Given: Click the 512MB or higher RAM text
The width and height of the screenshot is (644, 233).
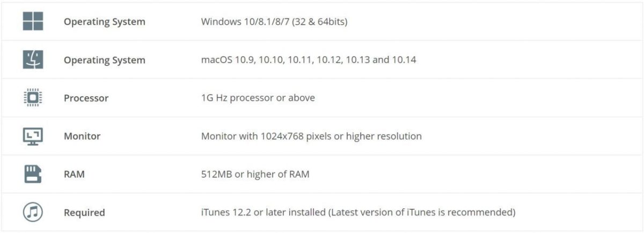Looking at the screenshot, I should coord(255,174).
